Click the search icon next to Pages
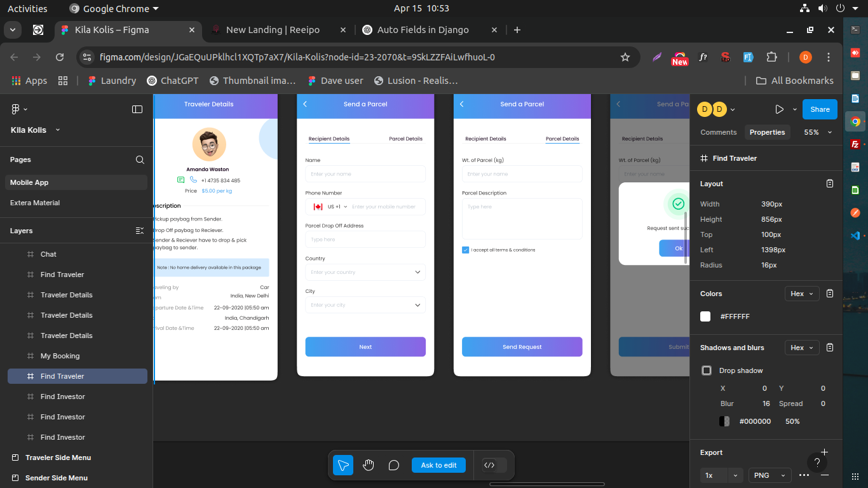The width and height of the screenshot is (868, 488). [x=140, y=159]
